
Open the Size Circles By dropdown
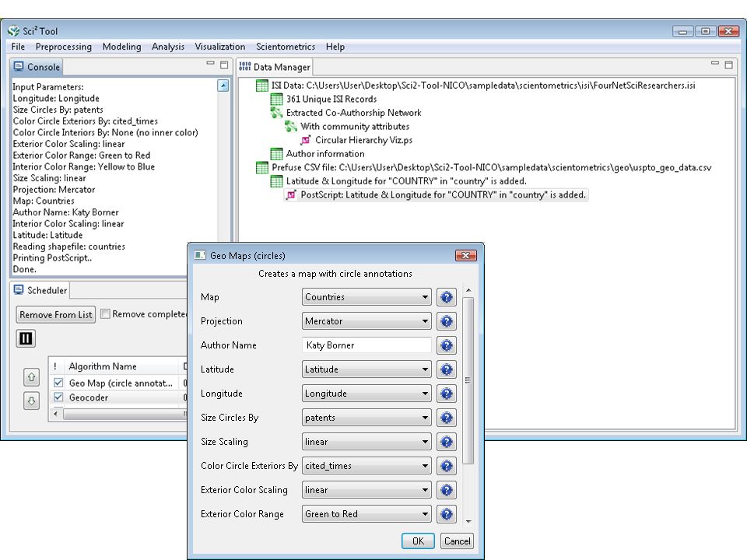366,418
